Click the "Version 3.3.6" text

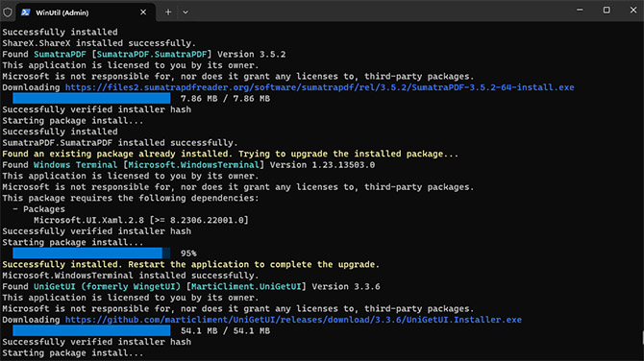tap(346, 286)
